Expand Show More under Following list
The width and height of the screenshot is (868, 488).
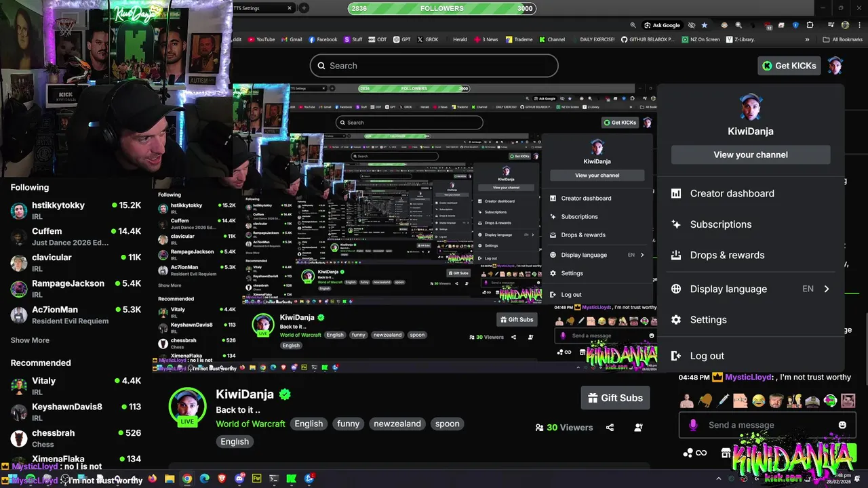coord(30,340)
